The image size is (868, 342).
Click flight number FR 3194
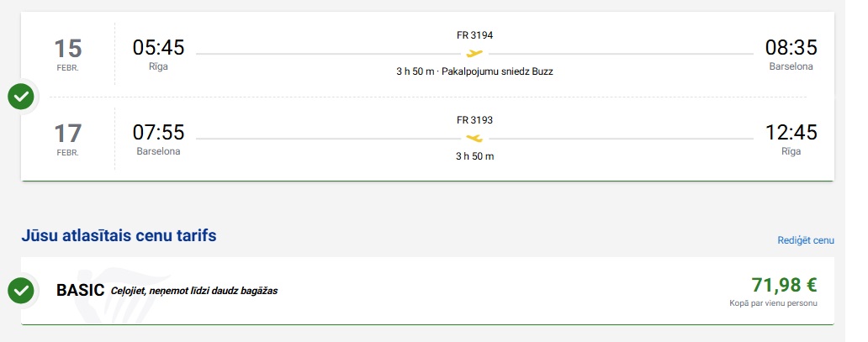[x=474, y=35]
